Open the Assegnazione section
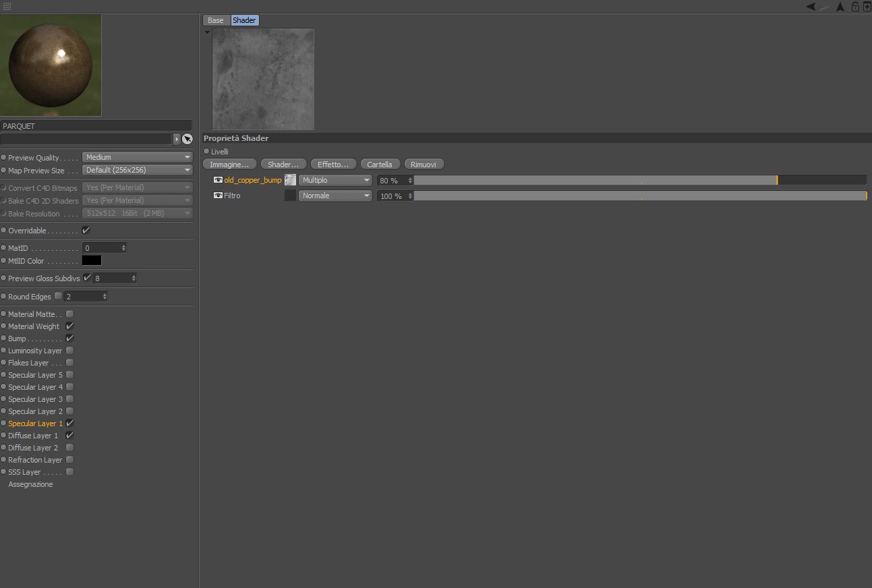The height and width of the screenshot is (588, 872). (x=30, y=484)
